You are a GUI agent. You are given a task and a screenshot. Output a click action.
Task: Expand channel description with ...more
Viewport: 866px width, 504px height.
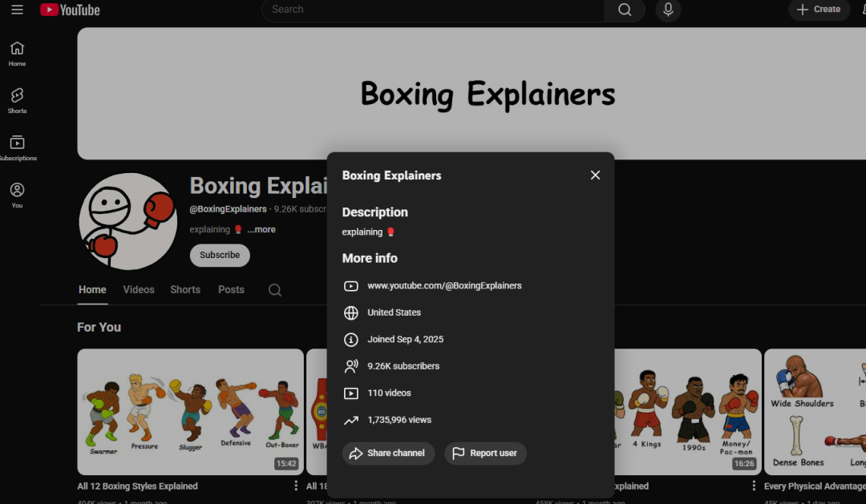pos(261,230)
